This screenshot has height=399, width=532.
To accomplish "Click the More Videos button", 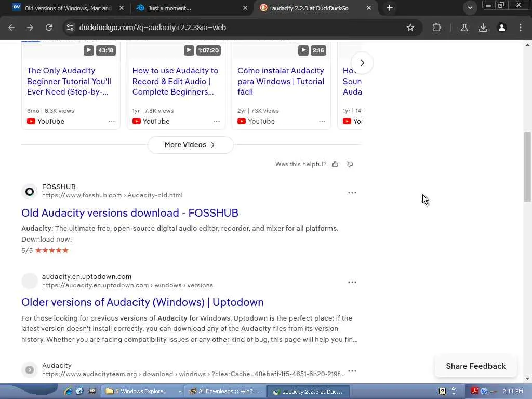I will coord(190,145).
